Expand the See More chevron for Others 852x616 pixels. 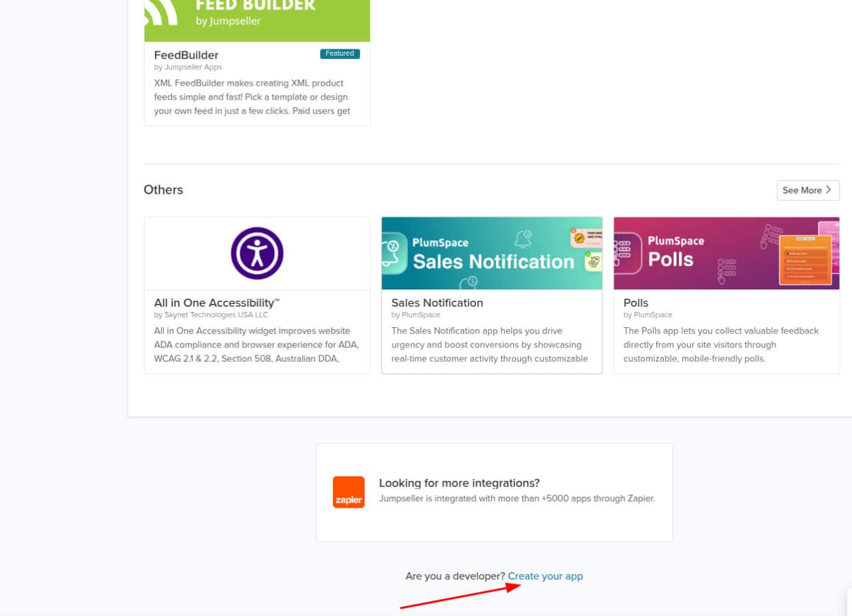pos(829,190)
